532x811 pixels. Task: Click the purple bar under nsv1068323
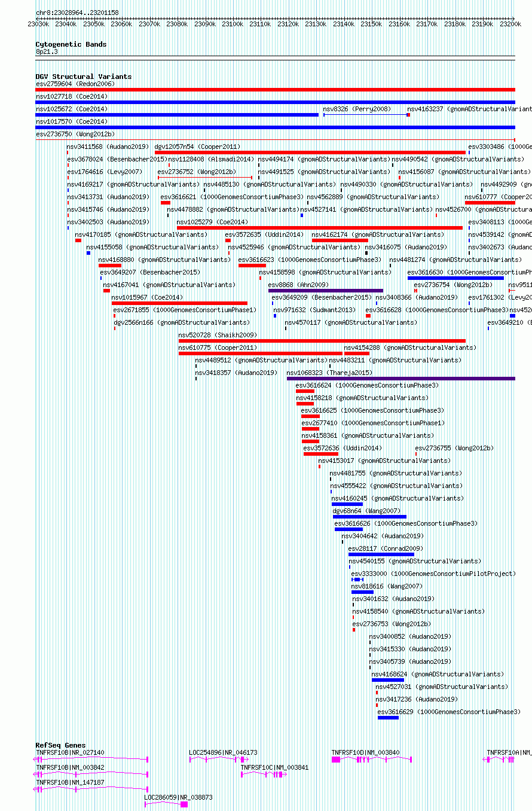401,379
